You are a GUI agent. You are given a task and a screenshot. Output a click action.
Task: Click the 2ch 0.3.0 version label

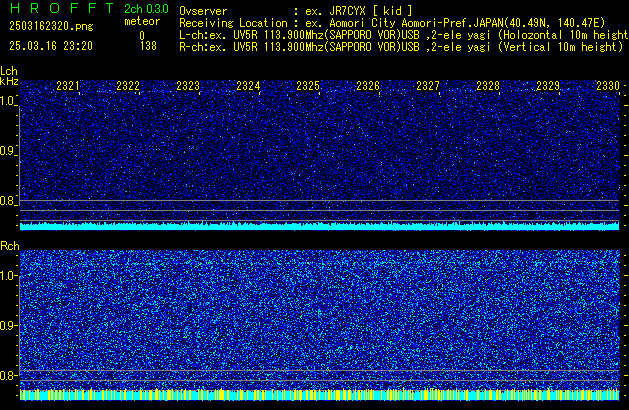146,9
